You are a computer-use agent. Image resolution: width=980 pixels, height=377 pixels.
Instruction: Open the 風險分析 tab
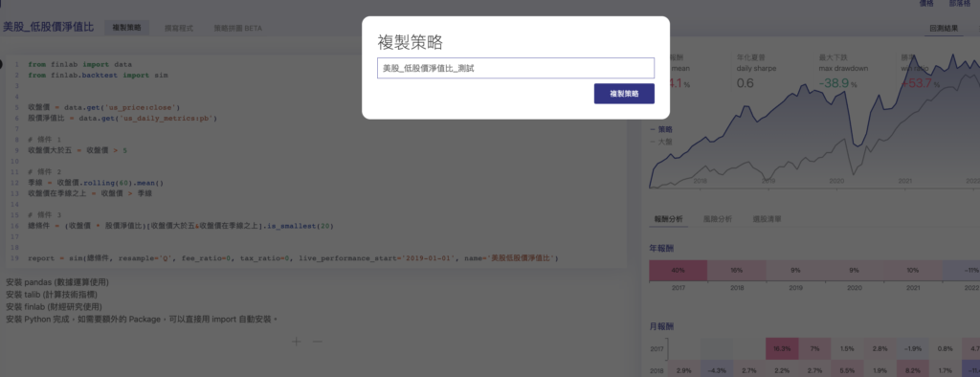718,219
